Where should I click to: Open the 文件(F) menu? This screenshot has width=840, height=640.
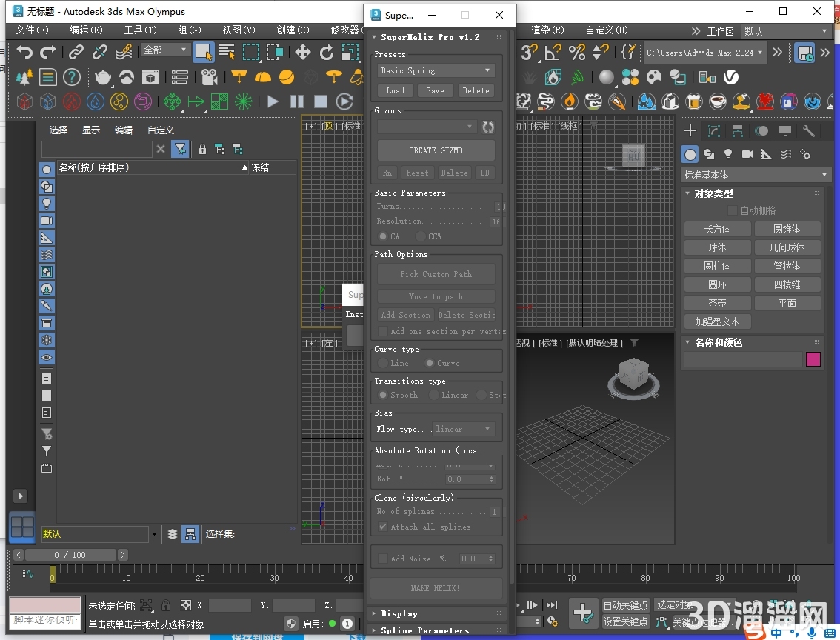pos(32,30)
